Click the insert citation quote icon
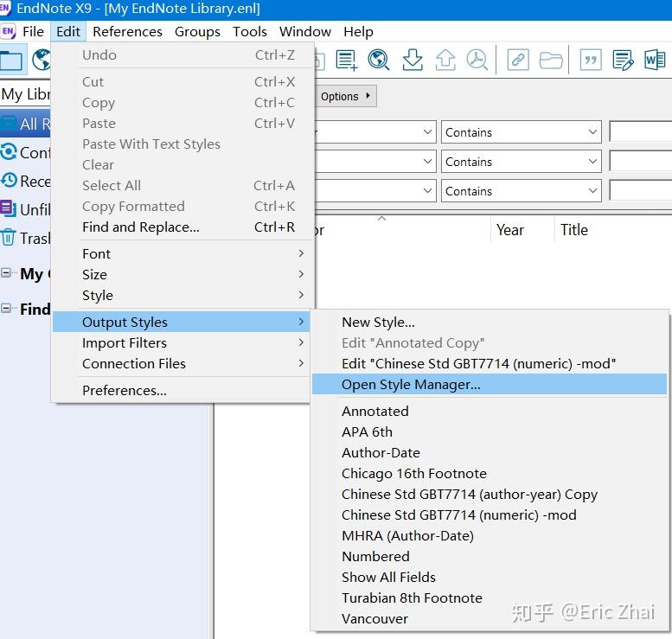Viewport: 672px width, 639px height. tap(591, 60)
